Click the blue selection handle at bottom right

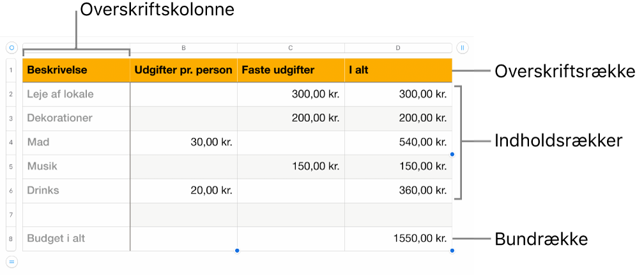[x=452, y=251]
